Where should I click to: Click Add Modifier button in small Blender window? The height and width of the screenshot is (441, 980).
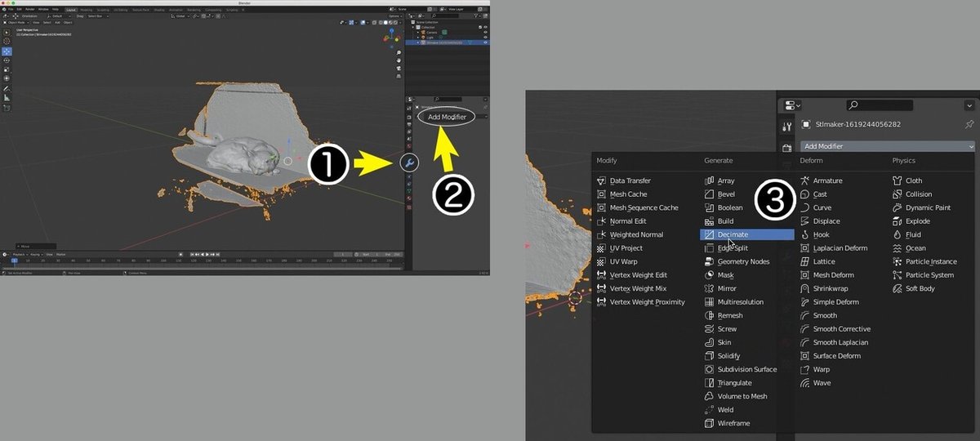pos(447,117)
